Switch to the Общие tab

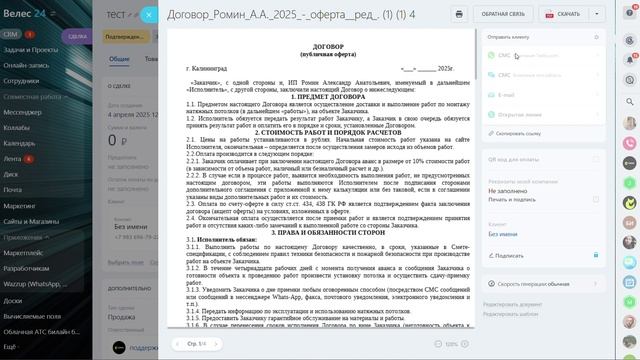coord(119,59)
